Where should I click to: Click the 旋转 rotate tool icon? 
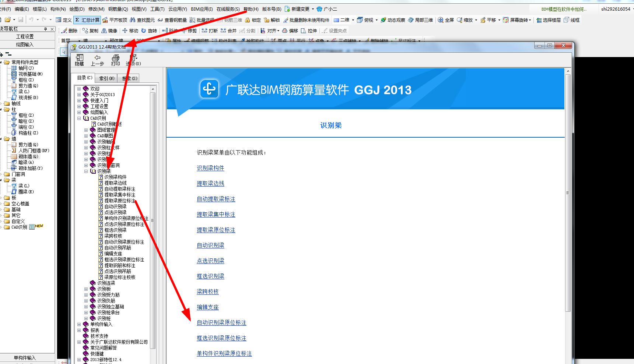coord(144,31)
